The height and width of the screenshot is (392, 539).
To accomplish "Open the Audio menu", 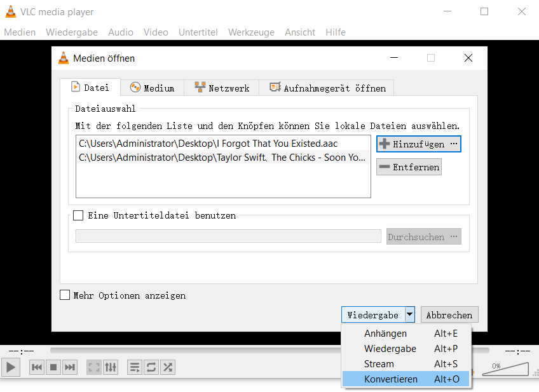I will pos(121,32).
